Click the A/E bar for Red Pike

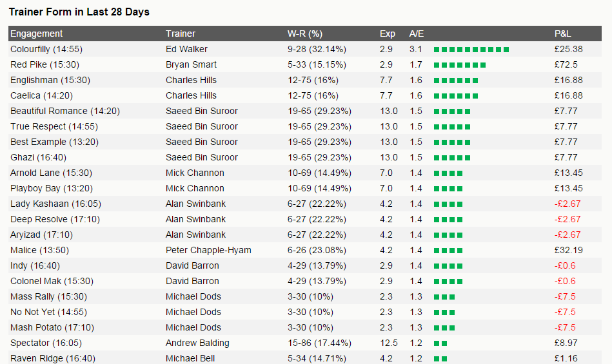pyautogui.click(x=459, y=65)
